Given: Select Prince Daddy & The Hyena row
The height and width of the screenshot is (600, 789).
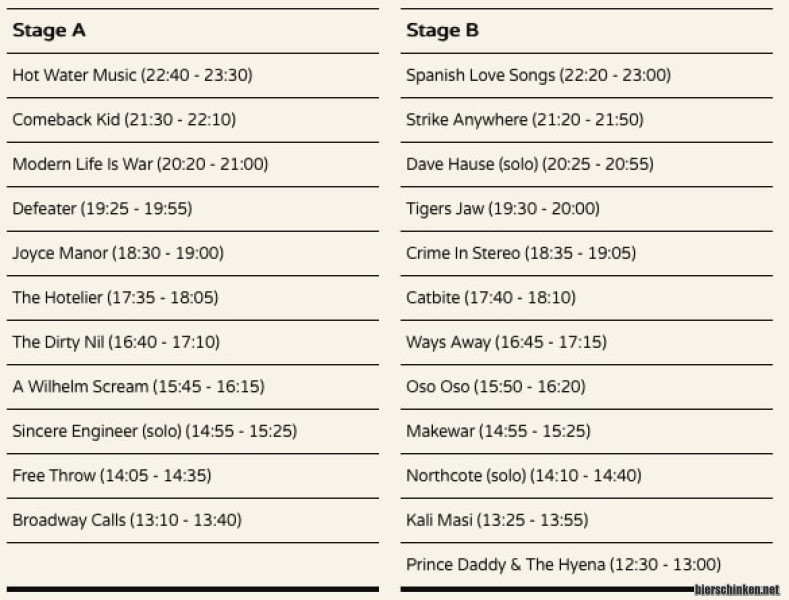Looking at the screenshot, I should click(563, 565).
